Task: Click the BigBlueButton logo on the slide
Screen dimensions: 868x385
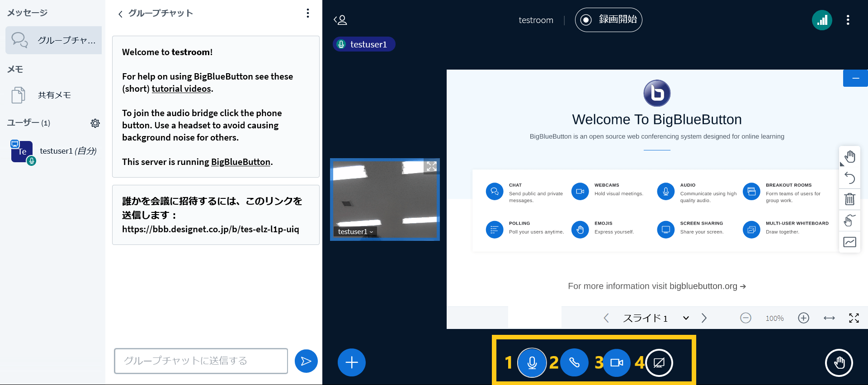Action: tap(657, 93)
